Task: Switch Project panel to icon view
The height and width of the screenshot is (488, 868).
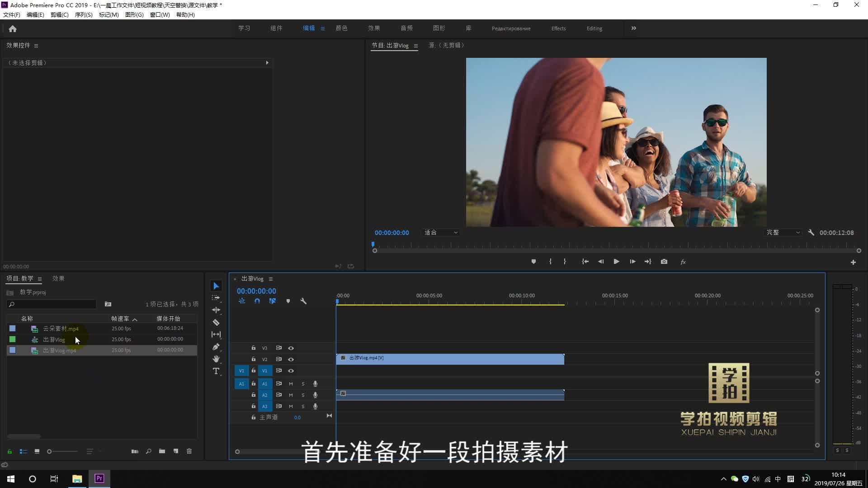Action: (x=37, y=451)
